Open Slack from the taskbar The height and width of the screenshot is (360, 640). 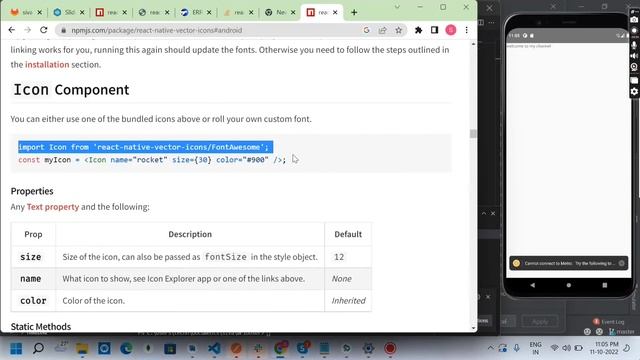pos(258,348)
